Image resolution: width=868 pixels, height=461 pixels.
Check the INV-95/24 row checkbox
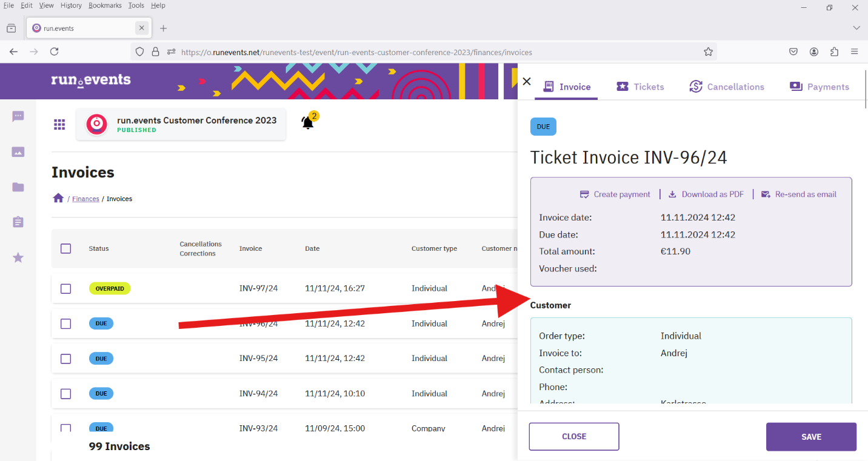point(66,359)
